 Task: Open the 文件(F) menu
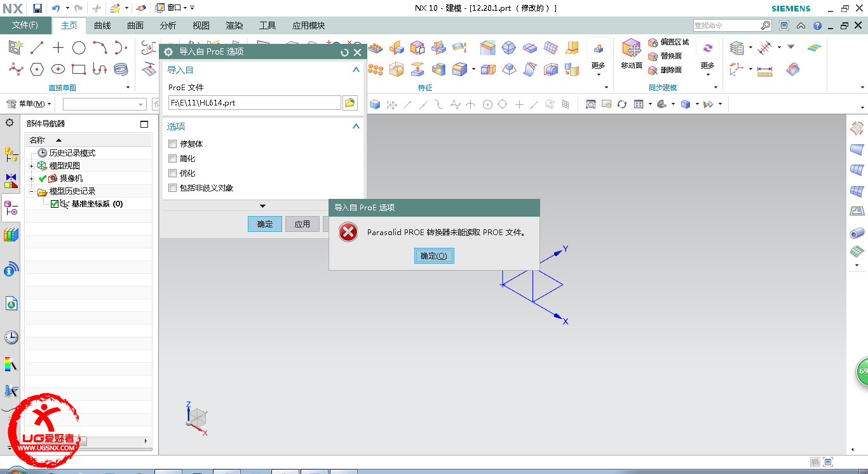25,25
